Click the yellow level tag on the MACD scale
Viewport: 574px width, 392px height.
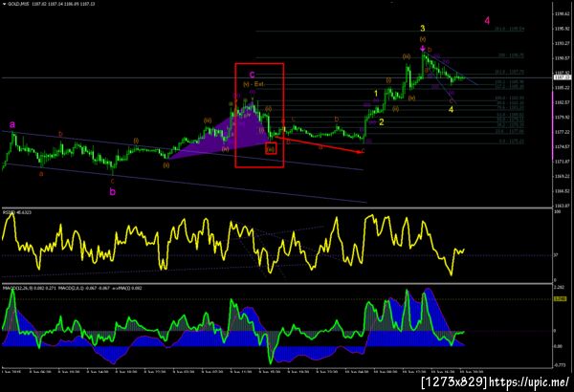(560, 299)
